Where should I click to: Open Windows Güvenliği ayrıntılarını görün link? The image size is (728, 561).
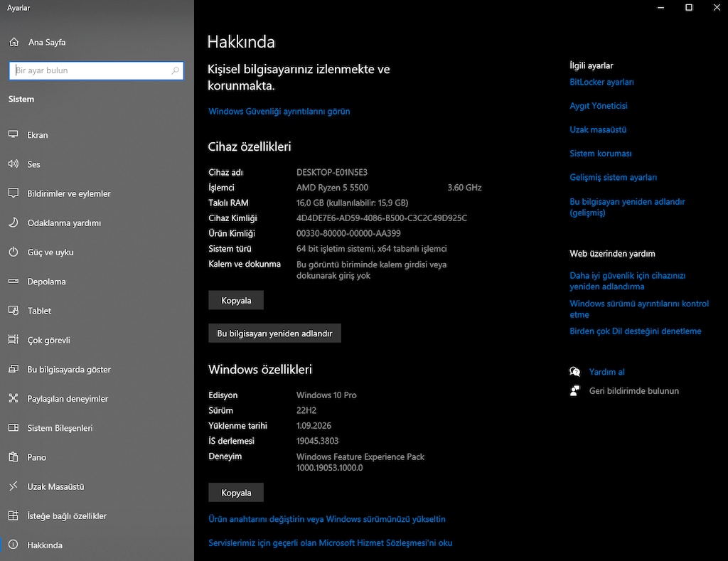tap(279, 112)
